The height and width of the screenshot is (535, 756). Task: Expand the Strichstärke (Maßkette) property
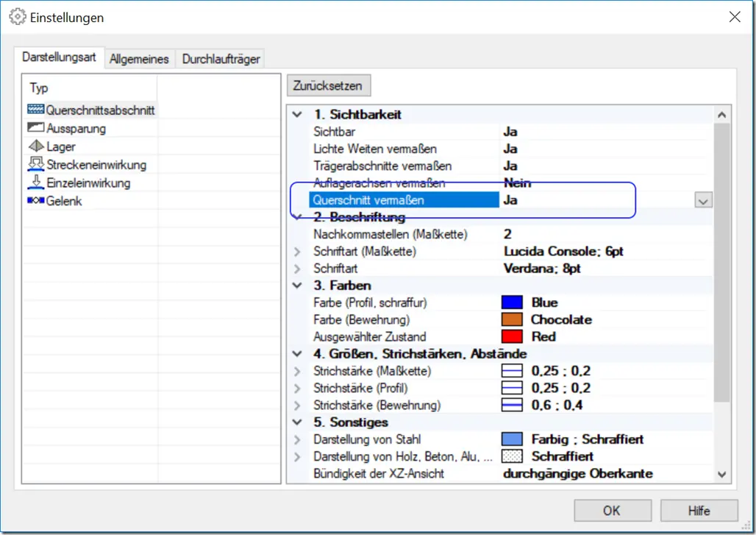(298, 371)
